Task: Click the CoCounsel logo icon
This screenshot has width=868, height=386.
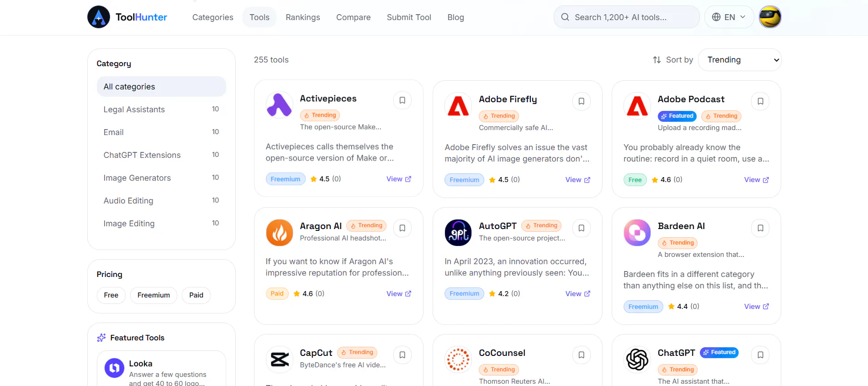Action: pyautogui.click(x=458, y=360)
